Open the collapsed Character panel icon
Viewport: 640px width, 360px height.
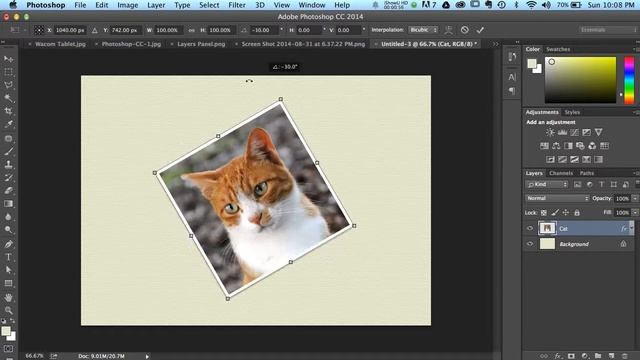click(x=512, y=77)
